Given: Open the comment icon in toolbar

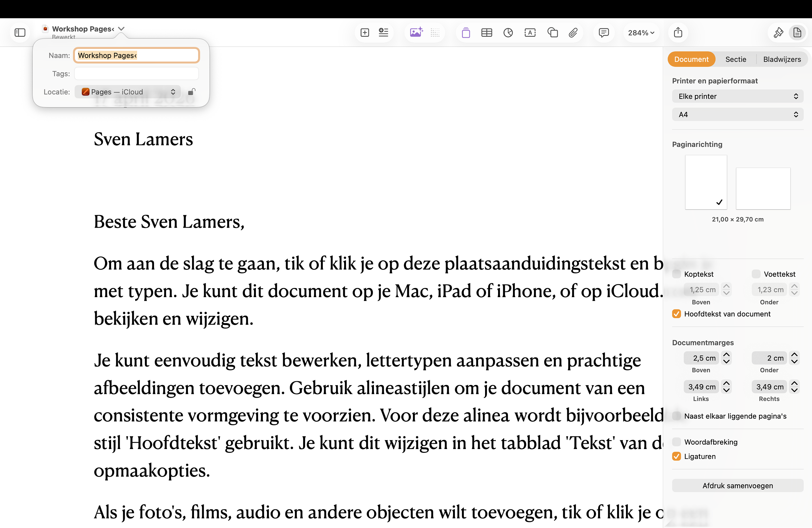Looking at the screenshot, I should pos(603,33).
